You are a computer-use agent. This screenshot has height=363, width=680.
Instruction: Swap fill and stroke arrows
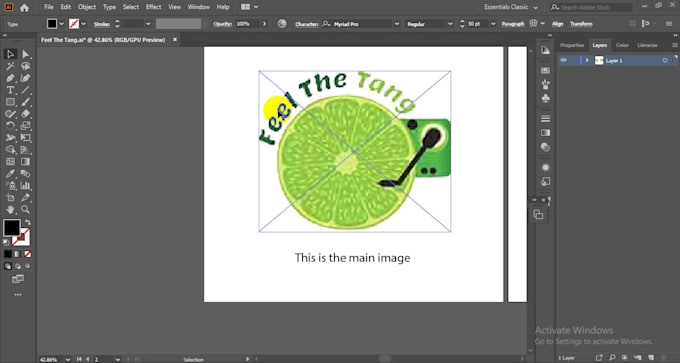click(28, 223)
